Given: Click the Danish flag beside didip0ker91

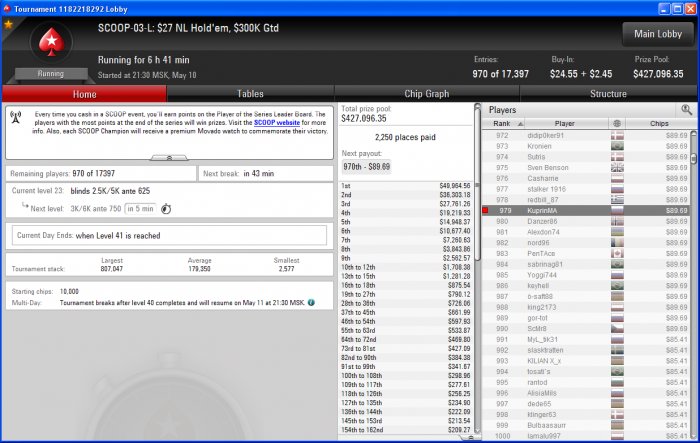Looking at the screenshot, I should [x=617, y=135].
